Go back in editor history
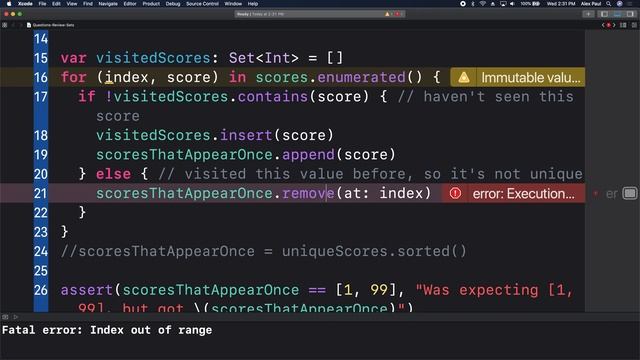The image size is (640, 360). [13, 25]
